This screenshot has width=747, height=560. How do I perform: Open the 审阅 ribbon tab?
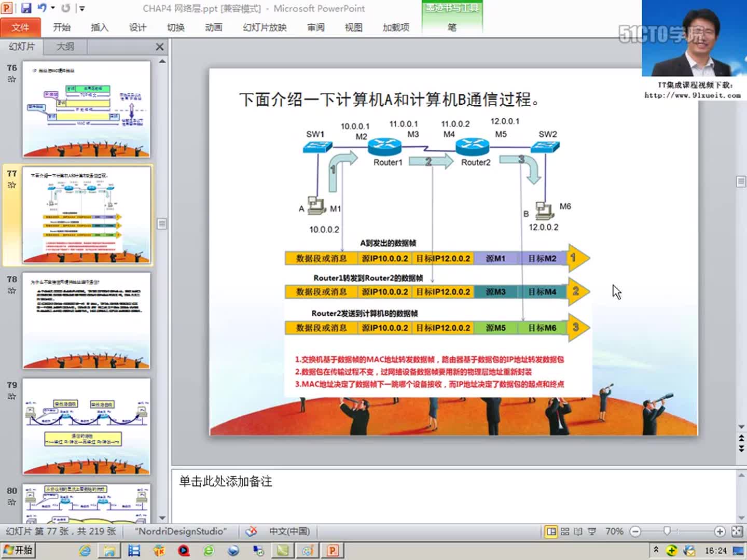pyautogui.click(x=315, y=27)
